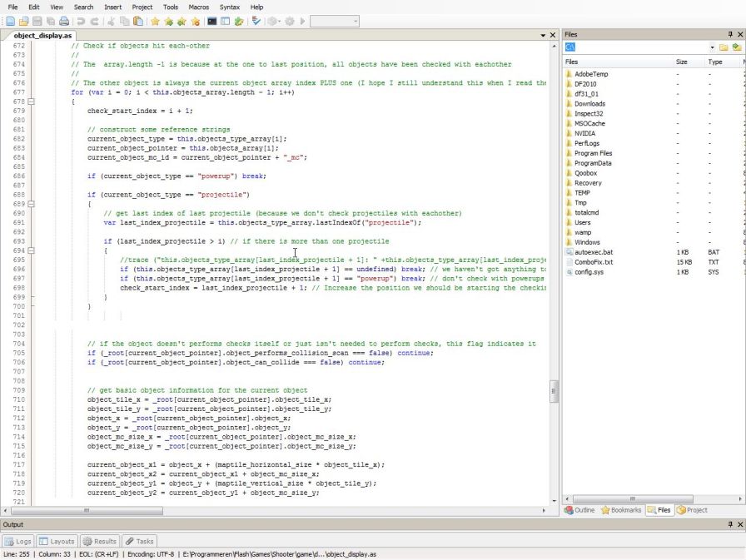Pin the Files panel with the pushpin
746x560 pixels.
730,34
